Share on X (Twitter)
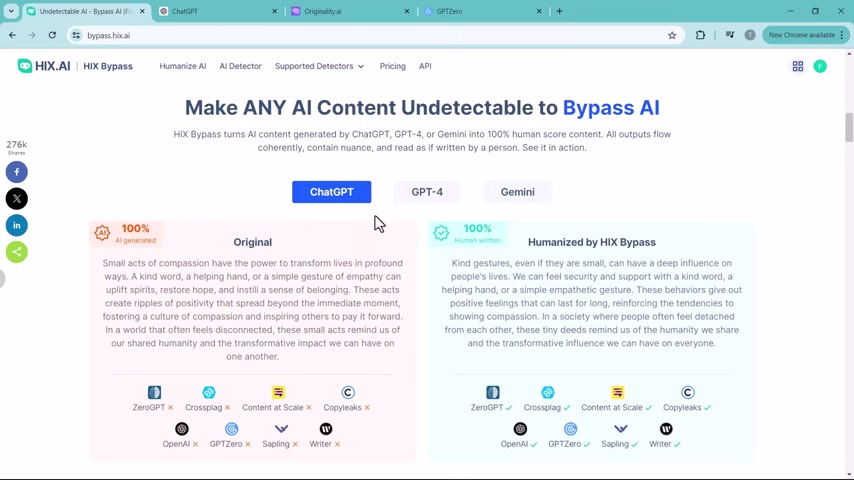Viewport: 854px width, 480px height. (17, 199)
